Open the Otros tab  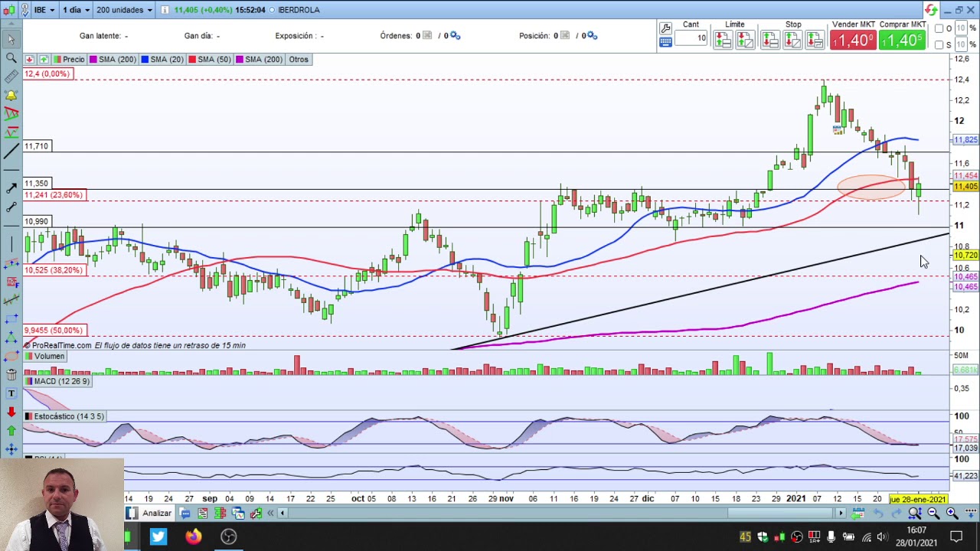[299, 59]
